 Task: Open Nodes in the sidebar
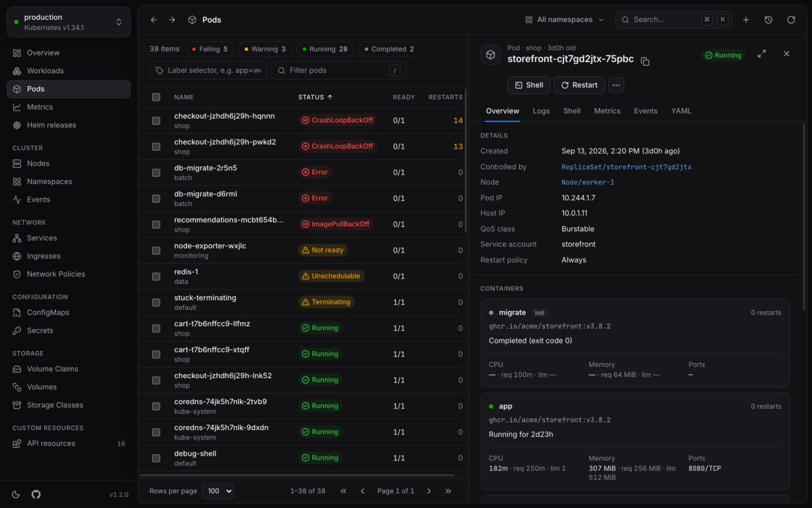(69, 164)
